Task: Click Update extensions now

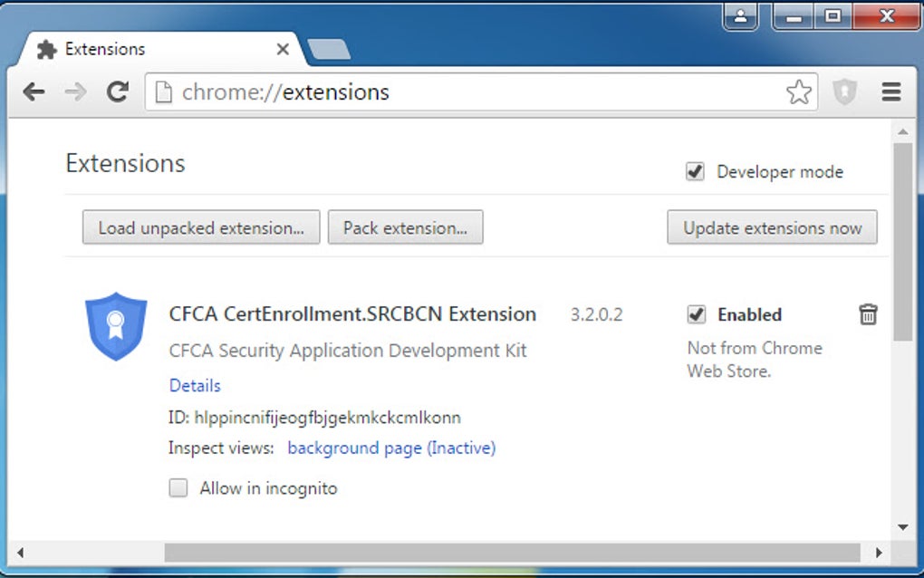Action: [772, 227]
